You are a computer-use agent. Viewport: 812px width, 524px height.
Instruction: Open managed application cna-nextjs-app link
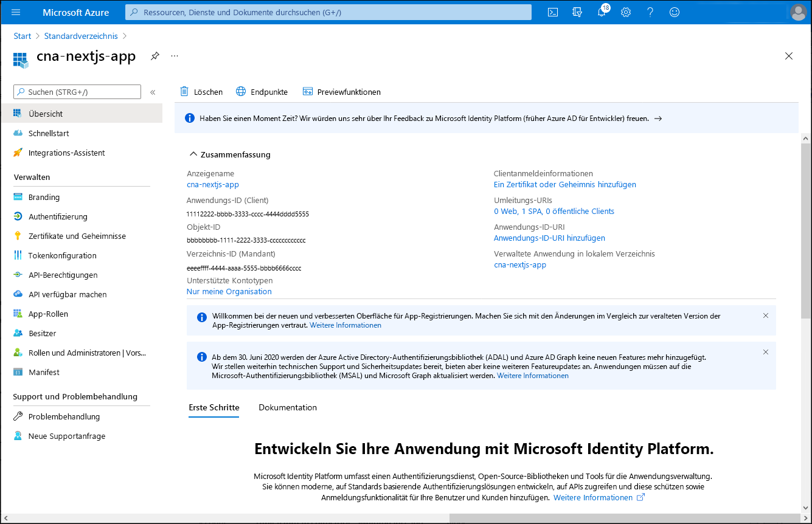(520, 264)
